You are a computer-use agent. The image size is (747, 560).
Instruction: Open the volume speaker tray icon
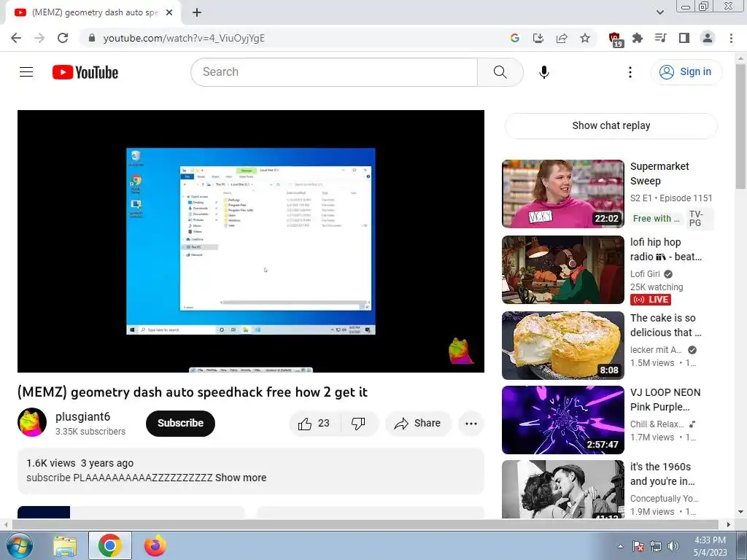(x=673, y=546)
